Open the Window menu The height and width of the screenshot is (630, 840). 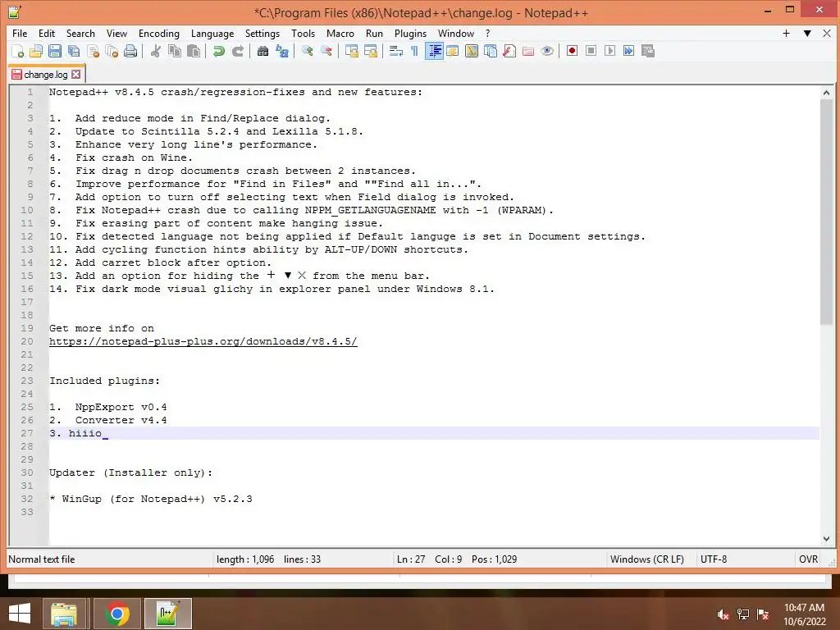coord(456,33)
